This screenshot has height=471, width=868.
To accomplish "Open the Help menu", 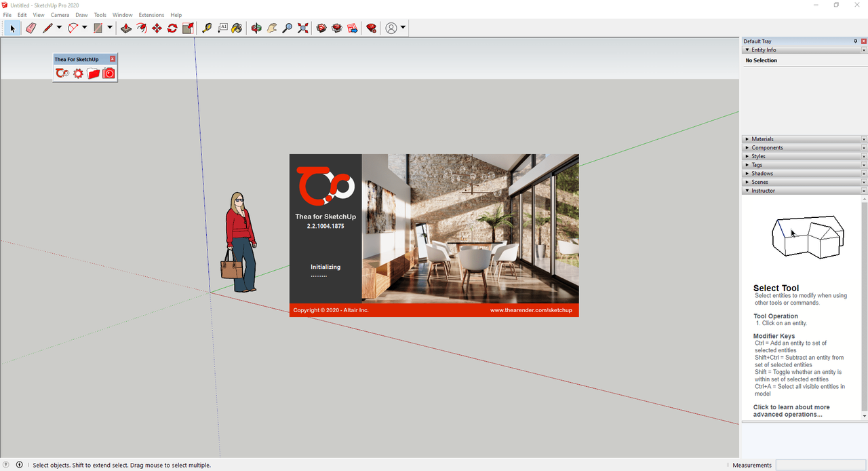I will [x=176, y=15].
